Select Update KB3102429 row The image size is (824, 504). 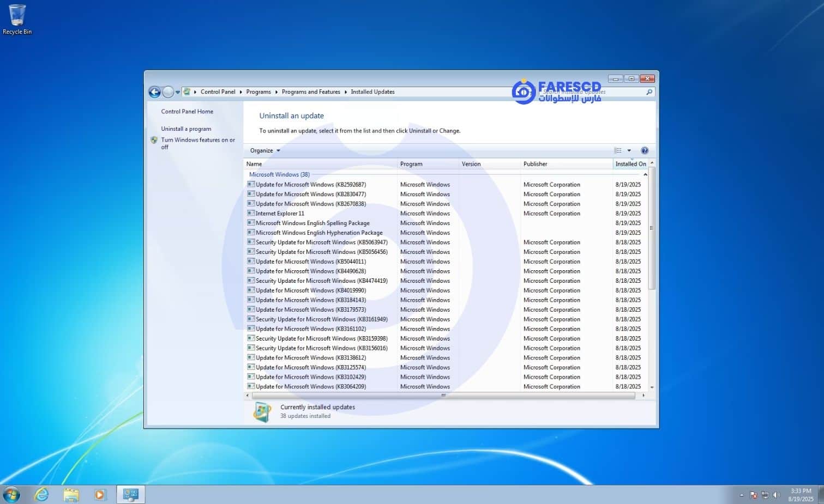(x=446, y=377)
